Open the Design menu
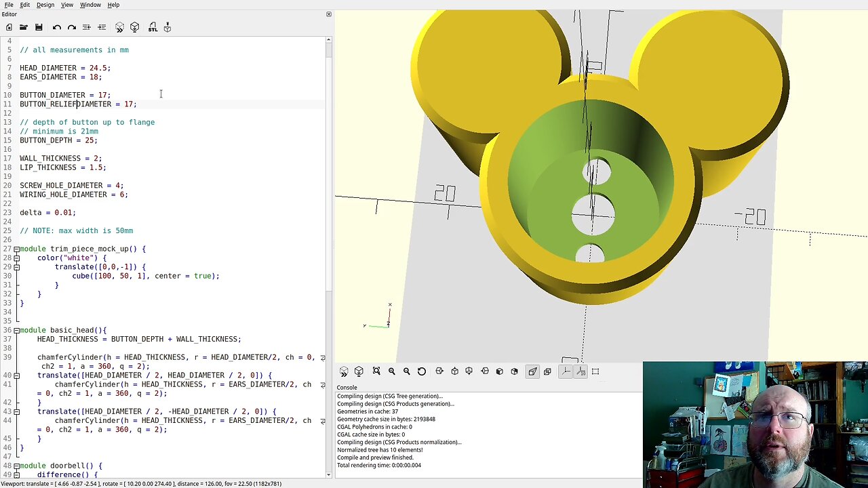This screenshot has width=868, height=488. pyautogui.click(x=45, y=5)
